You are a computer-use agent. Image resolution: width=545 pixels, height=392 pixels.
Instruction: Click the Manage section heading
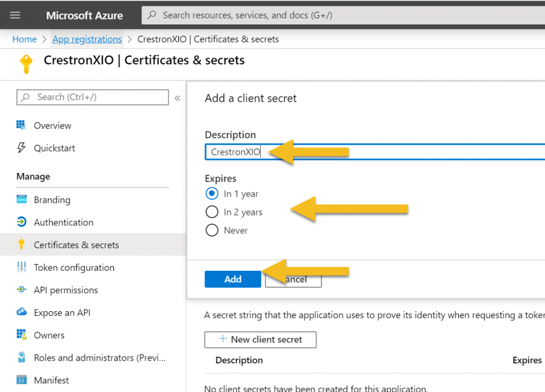pyautogui.click(x=34, y=177)
